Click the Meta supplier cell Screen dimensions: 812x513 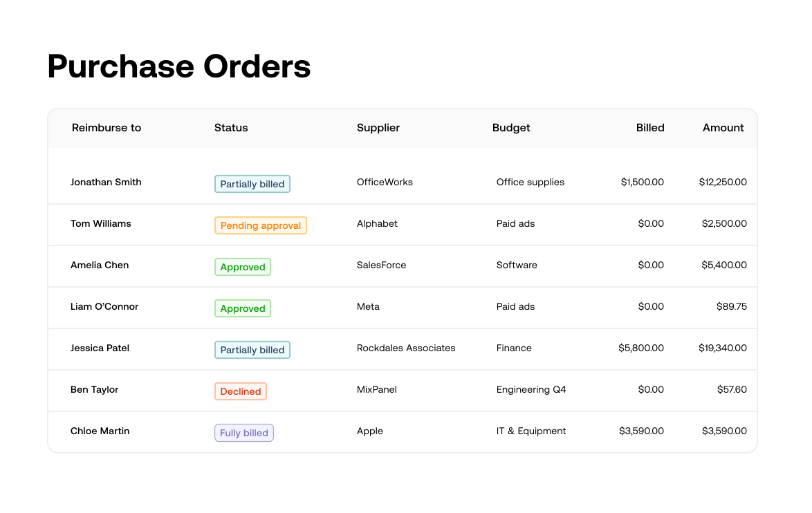point(368,306)
